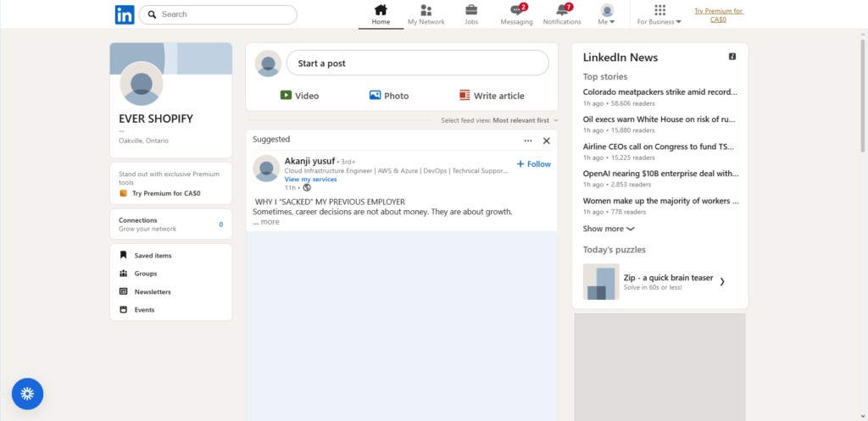868x421 pixels.
Task: Click the Video post icon
Action: [x=287, y=96]
